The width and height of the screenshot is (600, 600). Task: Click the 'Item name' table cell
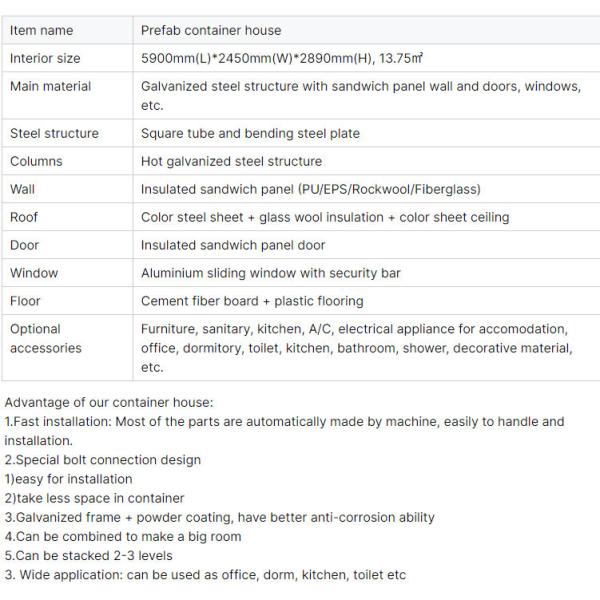(x=41, y=30)
